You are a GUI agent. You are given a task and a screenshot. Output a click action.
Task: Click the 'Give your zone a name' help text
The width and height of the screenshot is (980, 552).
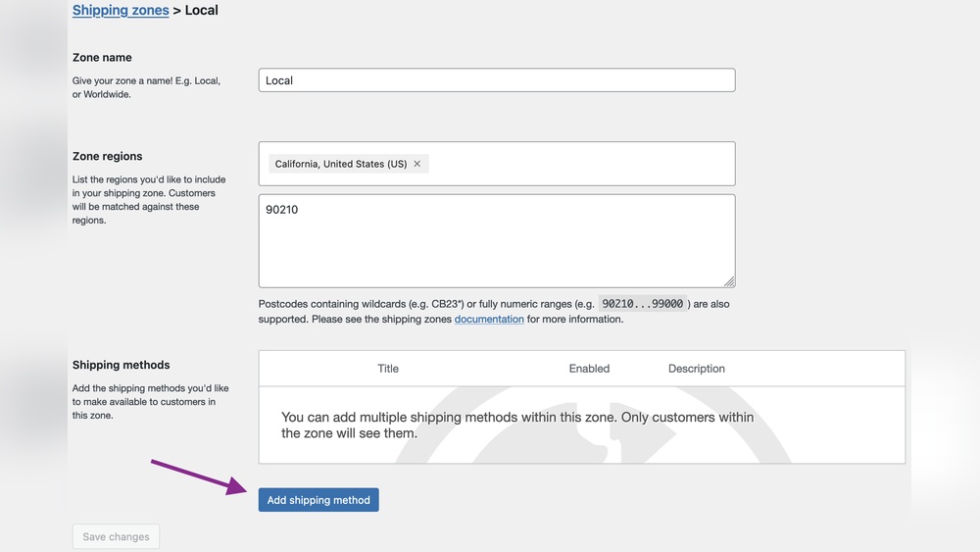[x=146, y=87]
